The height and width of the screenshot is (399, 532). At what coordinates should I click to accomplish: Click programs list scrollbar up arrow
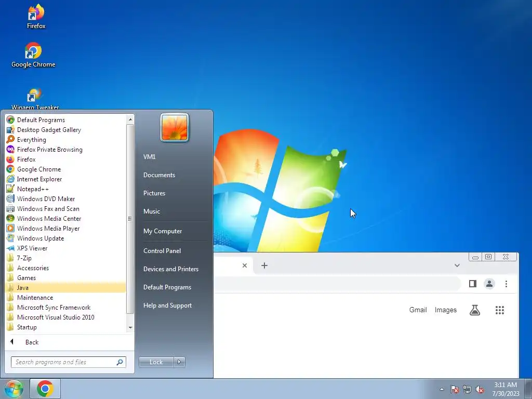click(130, 119)
